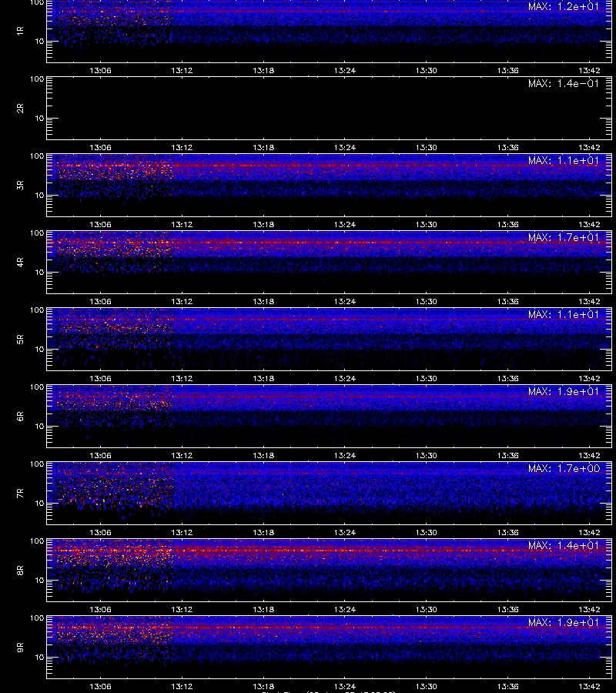Click the 6R panel axis label
The width and height of the screenshot is (616, 693).
point(20,417)
